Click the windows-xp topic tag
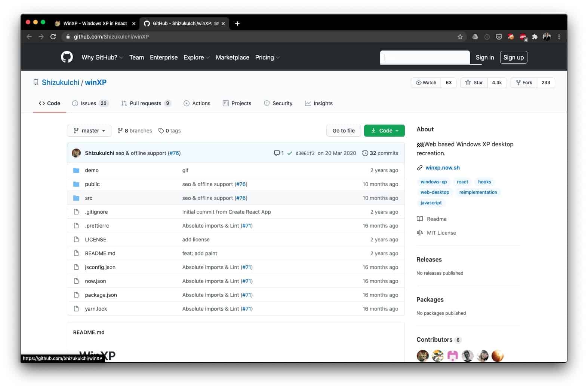The width and height of the screenshot is (588, 390). point(434,182)
